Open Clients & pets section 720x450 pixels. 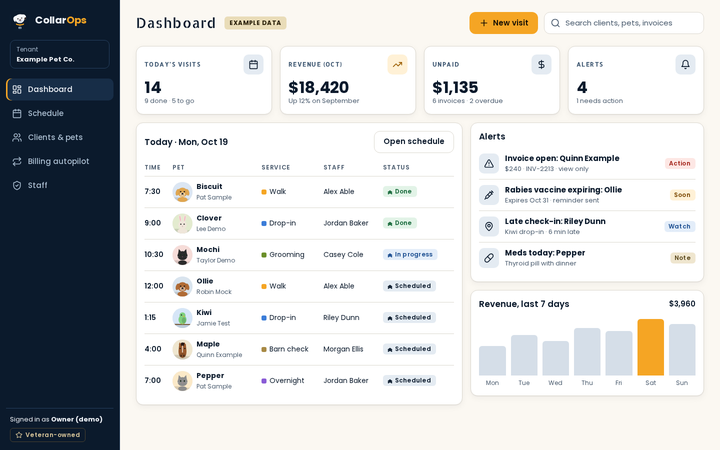coord(60,137)
